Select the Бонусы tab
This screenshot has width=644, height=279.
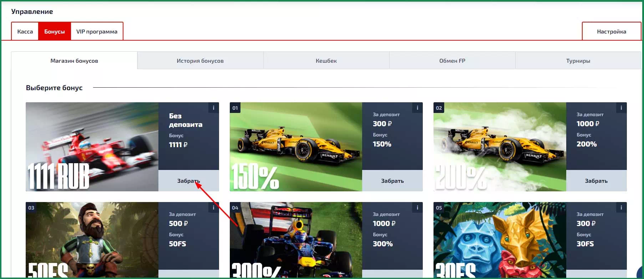click(x=55, y=31)
